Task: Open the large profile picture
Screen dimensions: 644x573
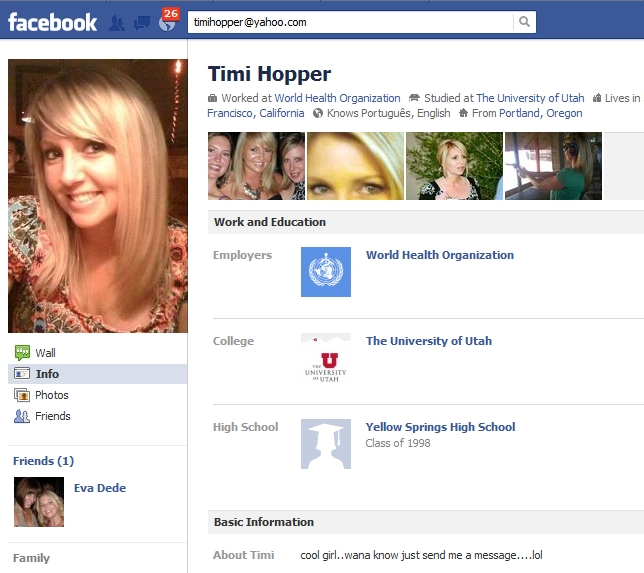Action: pos(98,196)
